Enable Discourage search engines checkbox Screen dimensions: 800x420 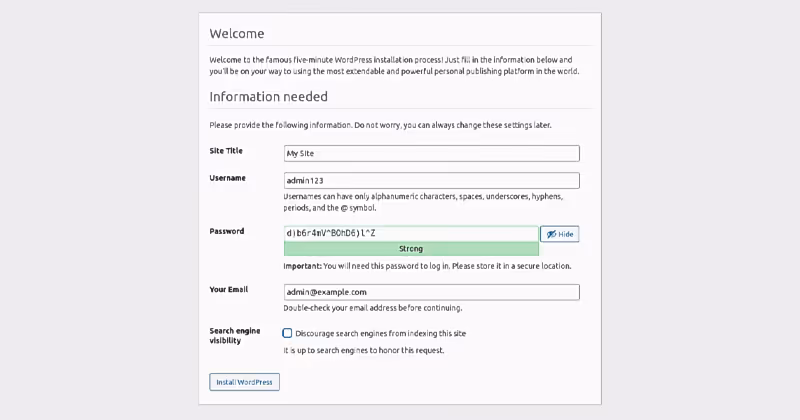(288, 333)
